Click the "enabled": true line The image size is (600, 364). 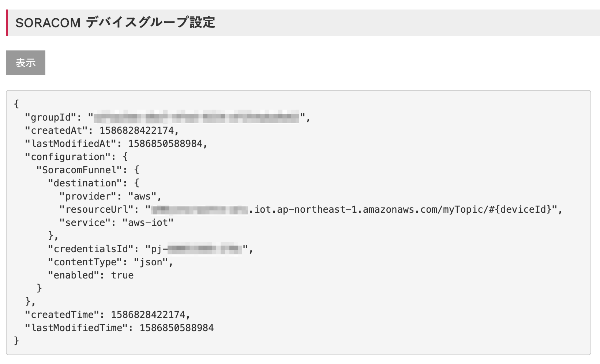90,275
